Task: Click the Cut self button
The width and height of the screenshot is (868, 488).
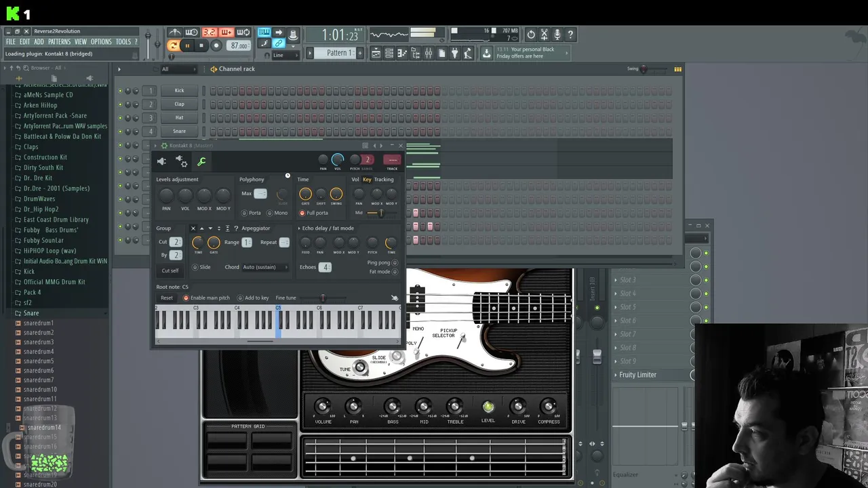Action: (x=170, y=270)
